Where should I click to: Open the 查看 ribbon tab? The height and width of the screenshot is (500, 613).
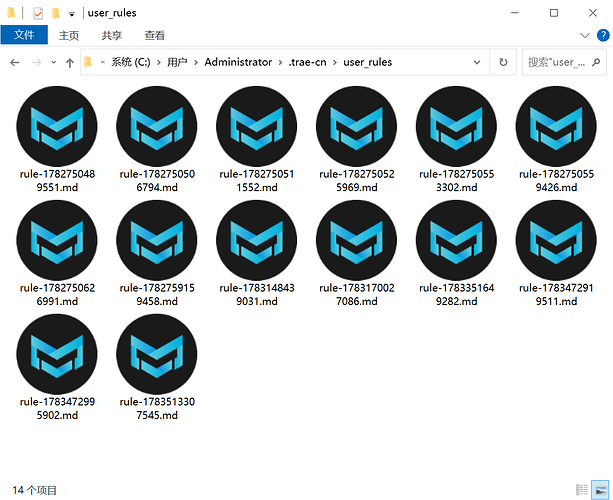click(x=154, y=35)
